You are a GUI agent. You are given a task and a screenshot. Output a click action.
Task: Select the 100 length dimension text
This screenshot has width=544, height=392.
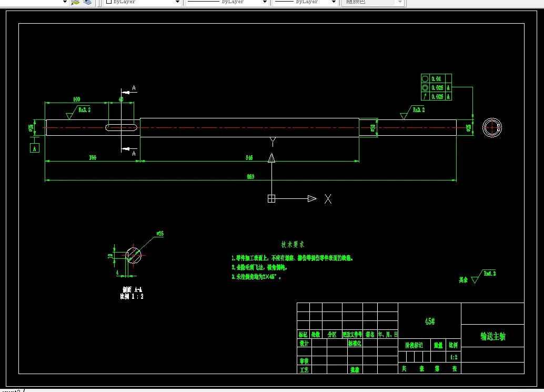click(77, 99)
